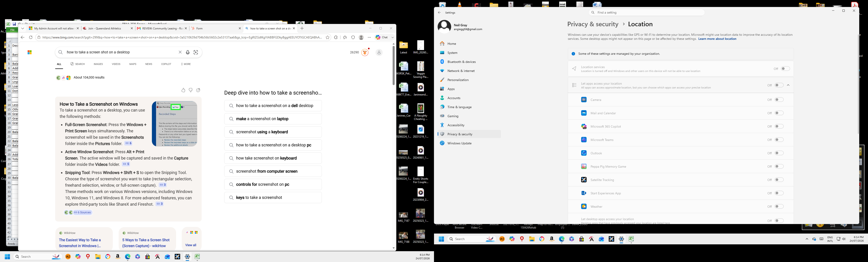Click the visual search camera icon in Bing
The image size is (868, 262).
(x=196, y=52)
